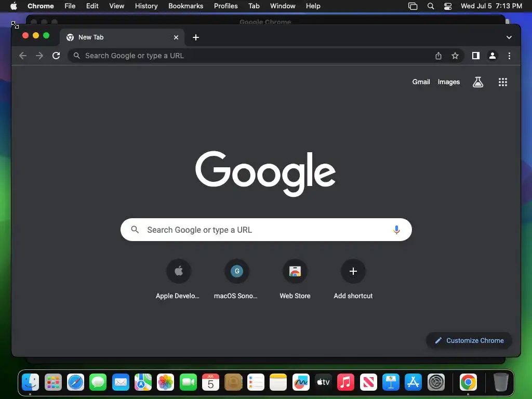This screenshot has width=532, height=399.
Task: Open Spotlight search in menu bar
Action: [x=430, y=6]
